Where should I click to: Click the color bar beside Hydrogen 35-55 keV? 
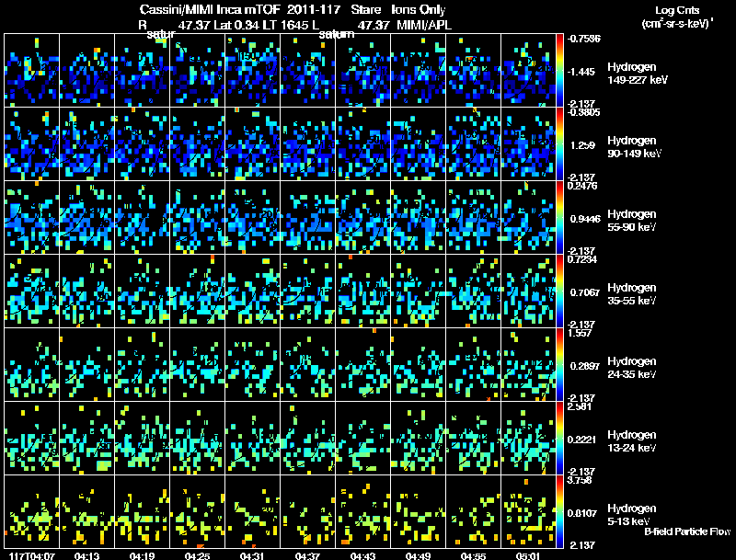(x=559, y=291)
